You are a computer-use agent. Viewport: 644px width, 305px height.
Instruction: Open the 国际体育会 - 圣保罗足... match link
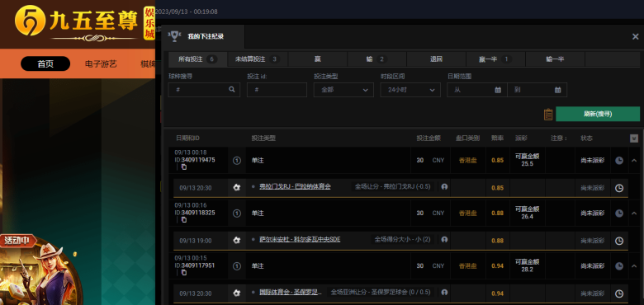pyautogui.click(x=291, y=293)
